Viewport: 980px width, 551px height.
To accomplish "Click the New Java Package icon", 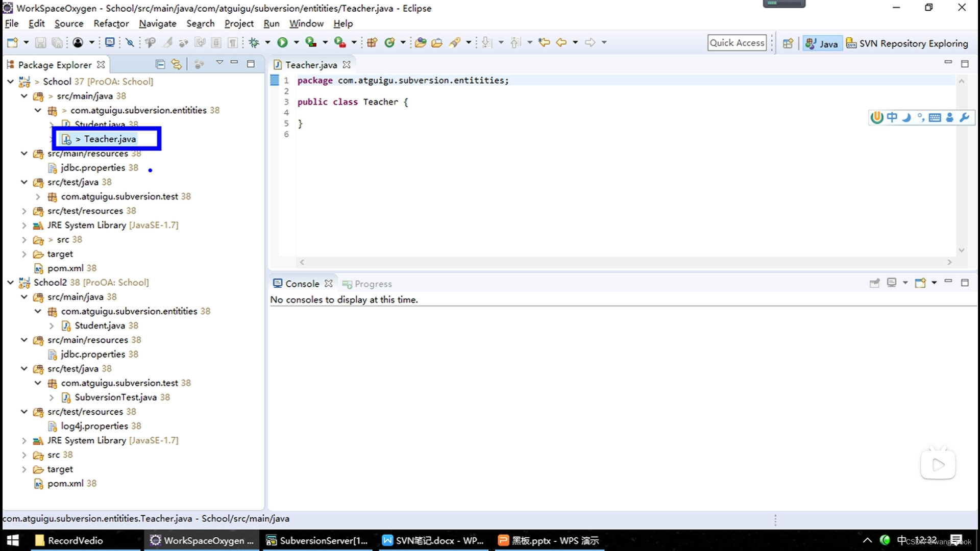I will pyautogui.click(x=372, y=42).
